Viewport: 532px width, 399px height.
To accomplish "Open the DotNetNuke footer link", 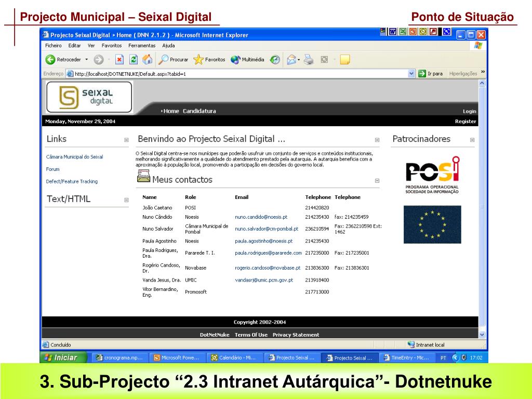I will pos(215,335).
